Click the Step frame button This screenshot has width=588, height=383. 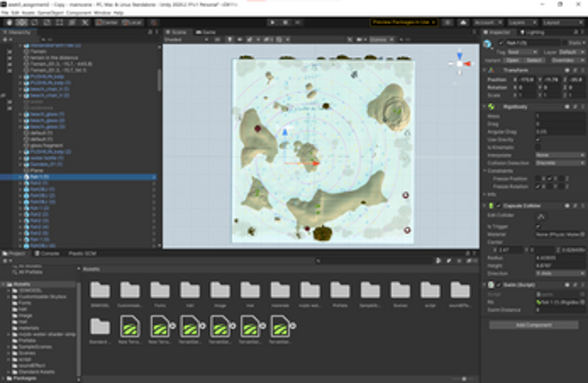[298, 22]
